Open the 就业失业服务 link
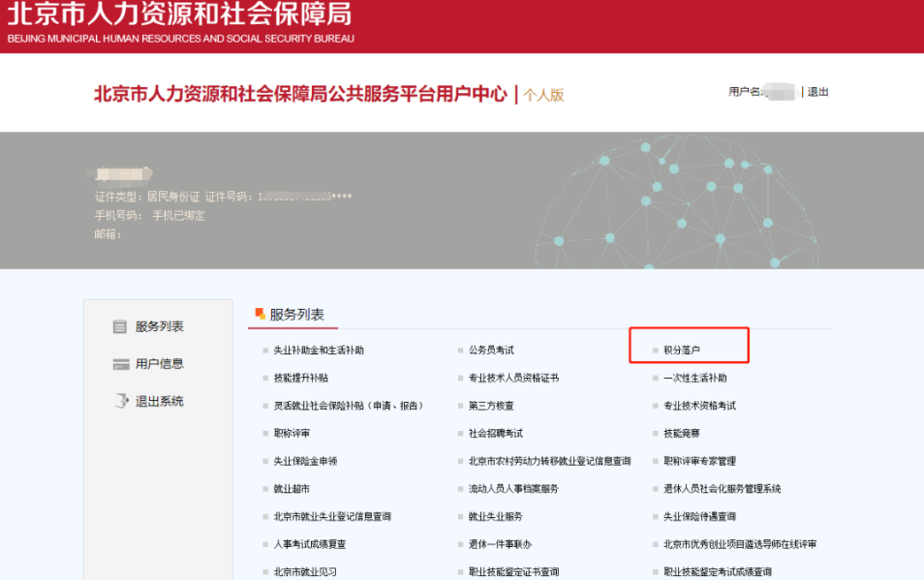The height and width of the screenshot is (580, 924). click(x=496, y=516)
